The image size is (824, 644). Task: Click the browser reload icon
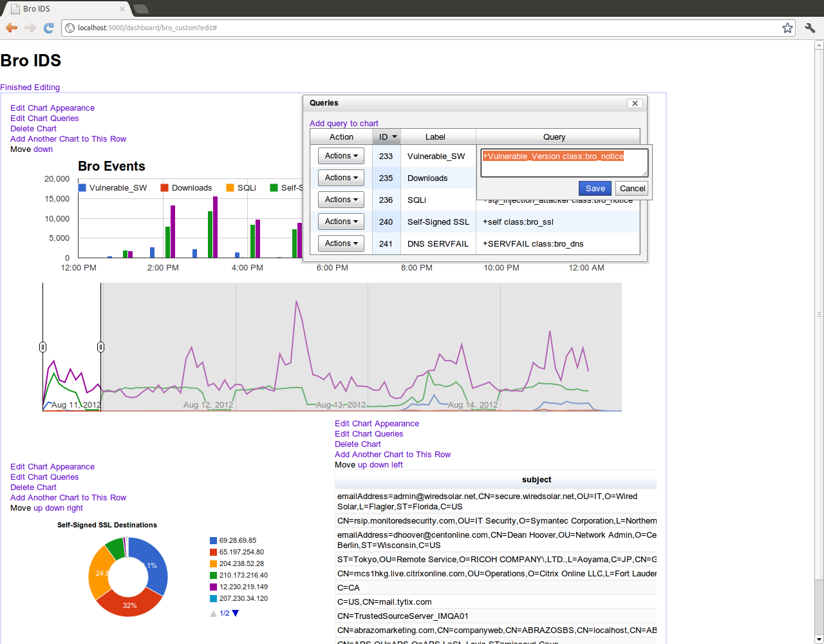pos(49,28)
